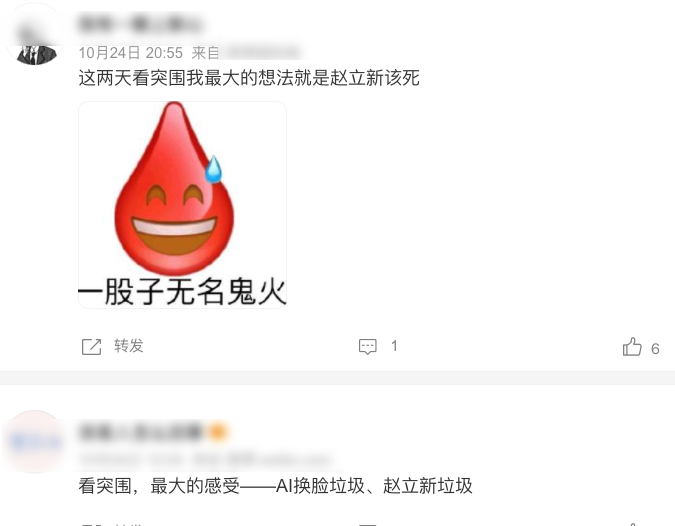
Task: Click the 一股子无名鬼火 caption on the meme
Action: 182,292
